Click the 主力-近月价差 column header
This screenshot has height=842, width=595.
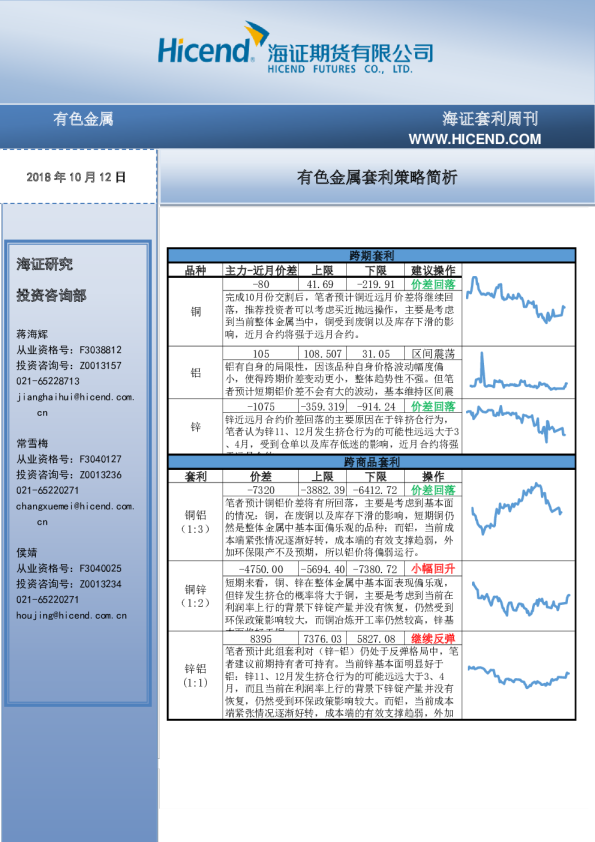[260, 271]
